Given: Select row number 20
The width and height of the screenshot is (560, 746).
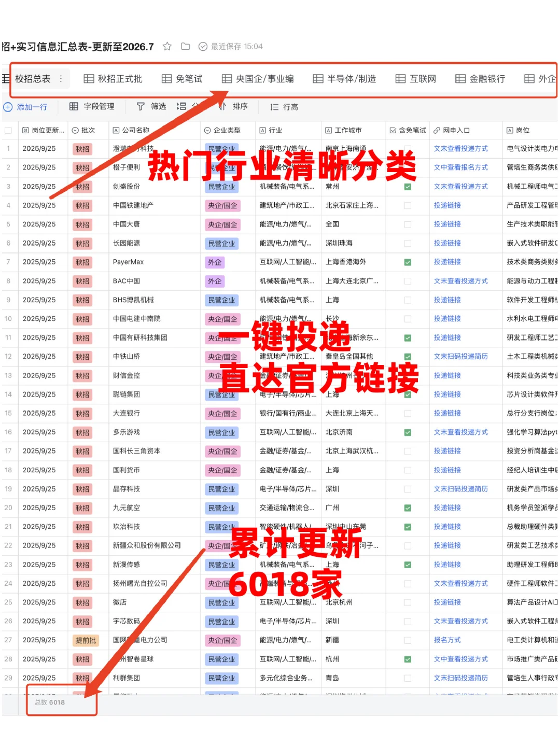Looking at the screenshot, I should 8,508.
